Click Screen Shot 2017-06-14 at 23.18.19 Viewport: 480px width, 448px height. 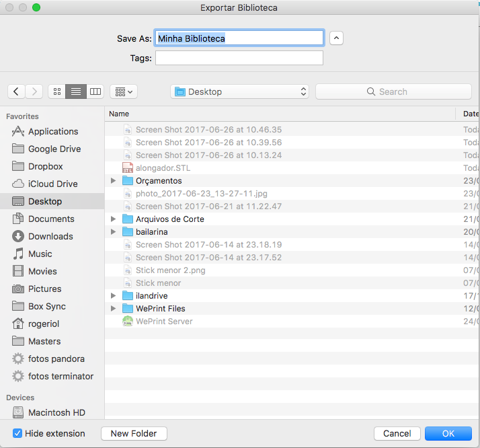(x=208, y=245)
